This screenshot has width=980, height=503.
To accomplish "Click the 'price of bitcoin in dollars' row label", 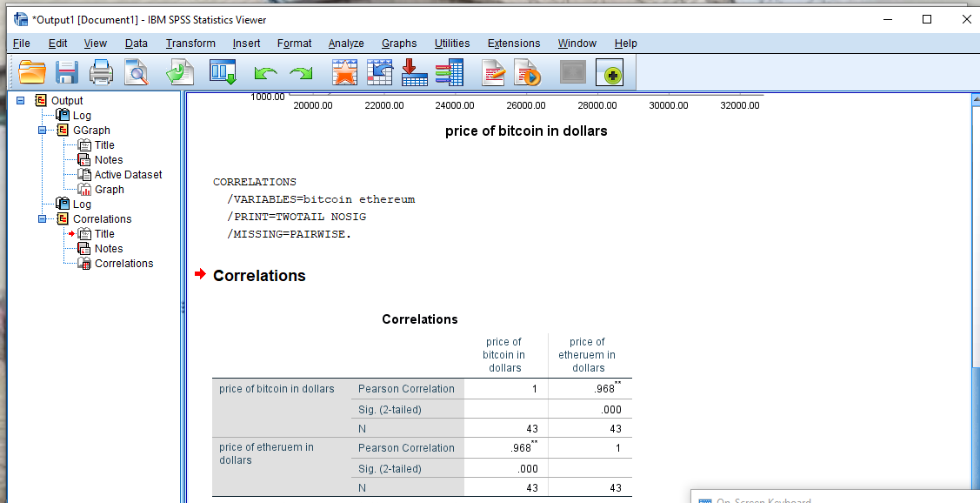I will pos(277,388).
